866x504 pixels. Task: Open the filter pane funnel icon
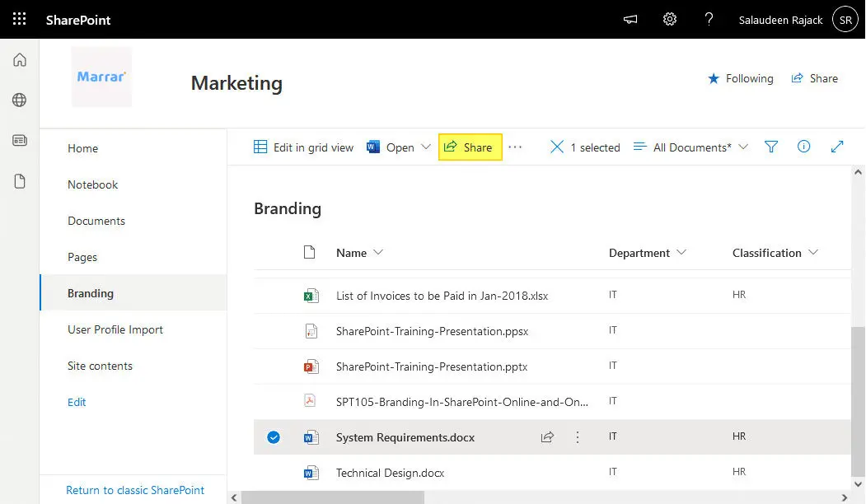(771, 147)
